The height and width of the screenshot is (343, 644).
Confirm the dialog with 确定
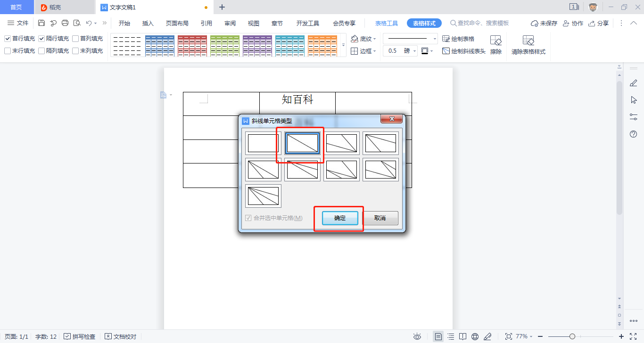click(340, 218)
